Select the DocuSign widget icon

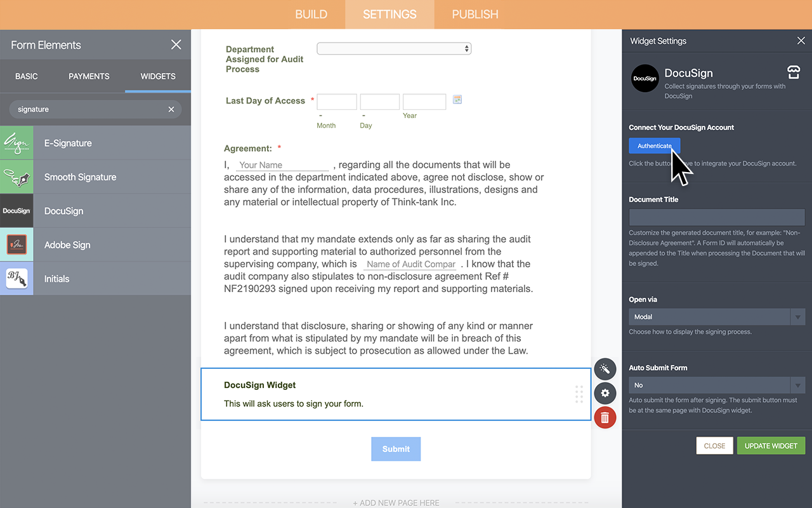click(16, 210)
